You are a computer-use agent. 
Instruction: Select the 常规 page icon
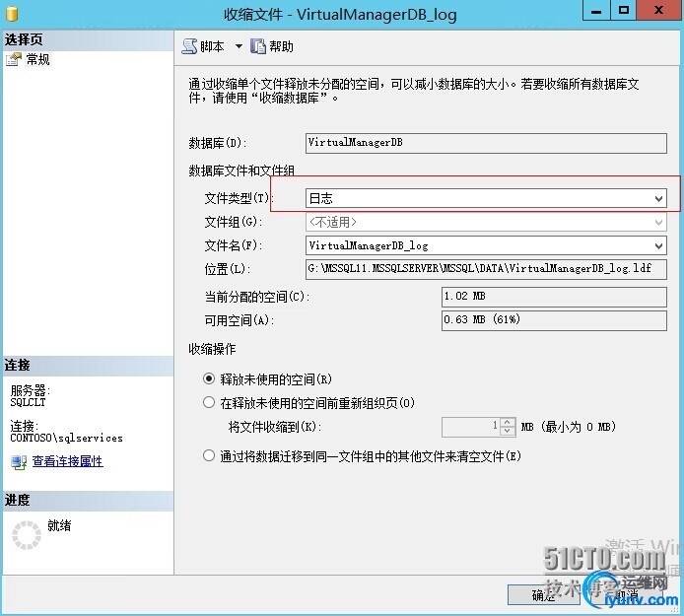pos(14,59)
